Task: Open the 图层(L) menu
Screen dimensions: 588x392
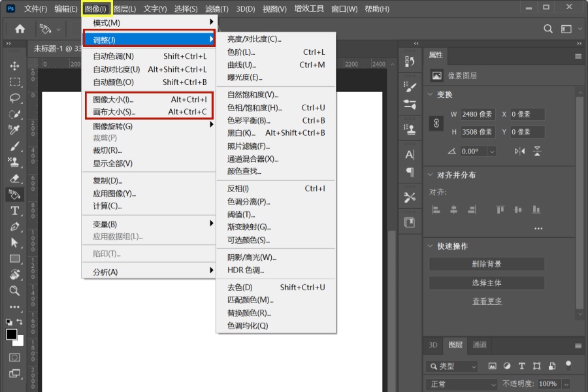Action: (125, 9)
